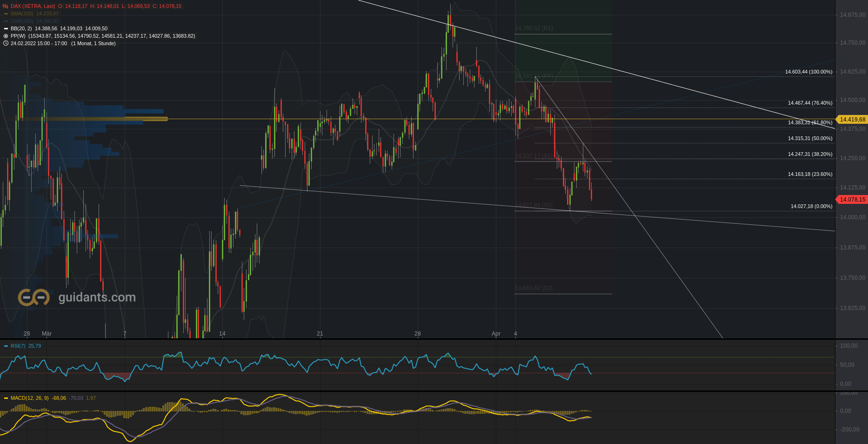Click the SMA(200) color marker icon
Screen dimensions: 868x444
click(6, 13)
